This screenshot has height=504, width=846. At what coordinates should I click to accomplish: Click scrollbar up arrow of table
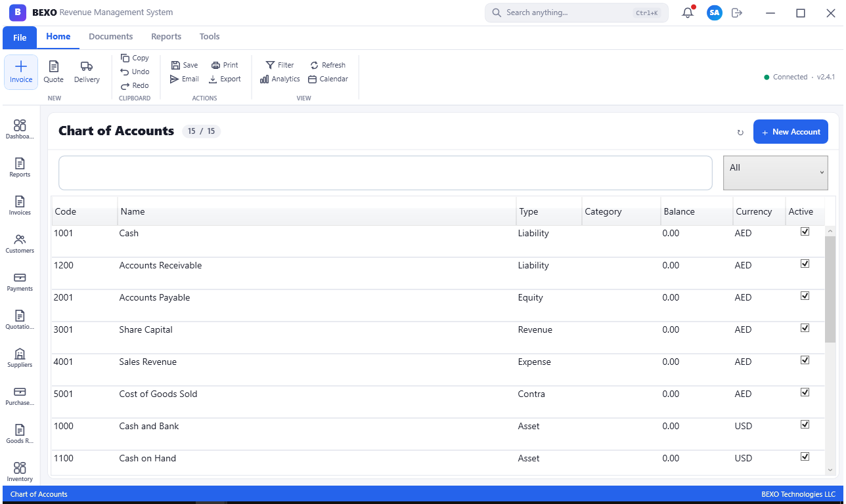click(830, 231)
